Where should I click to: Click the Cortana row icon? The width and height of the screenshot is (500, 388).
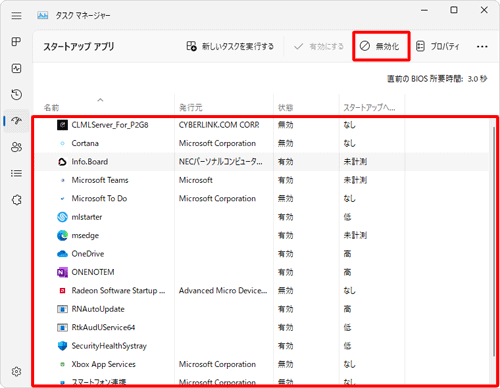pos(62,143)
